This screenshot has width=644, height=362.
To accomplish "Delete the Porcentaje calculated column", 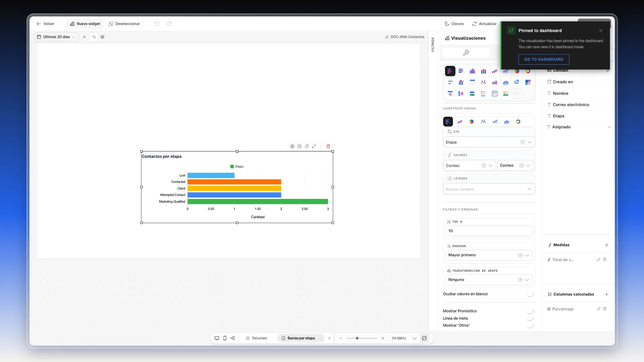I will pos(605,309).
